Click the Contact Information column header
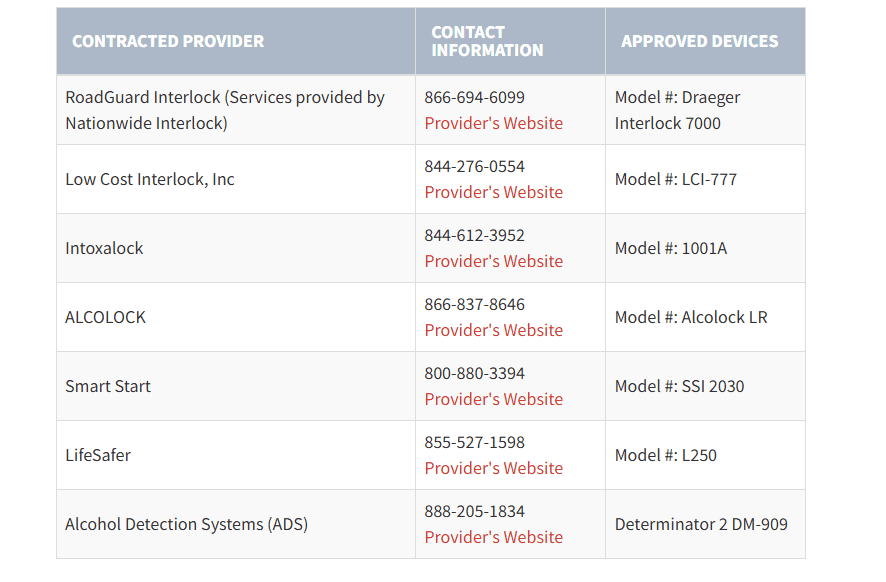The width and height of the screenshot is (886, 582). tap(487, 41)
